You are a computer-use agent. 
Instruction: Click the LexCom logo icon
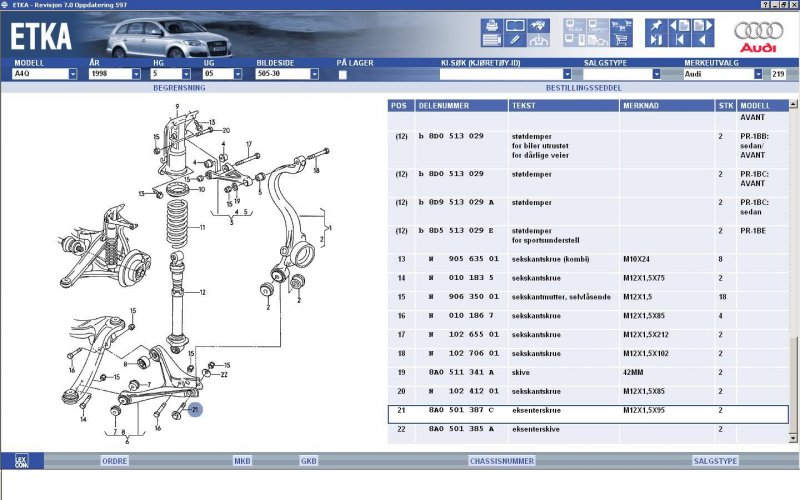tap(20, 461)
